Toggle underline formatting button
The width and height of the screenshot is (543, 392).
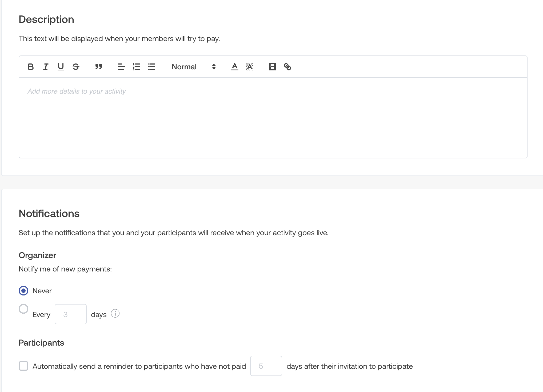(x=61, y=67)
